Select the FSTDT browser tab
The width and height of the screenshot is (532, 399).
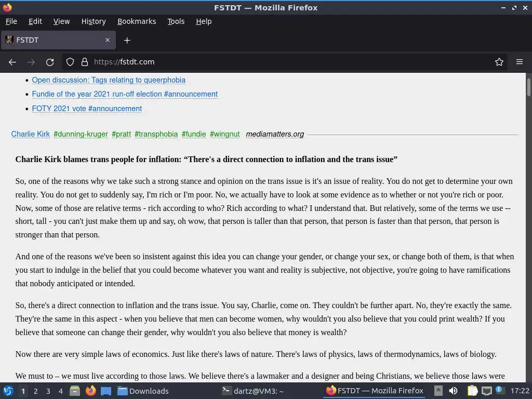coord(58,40)
